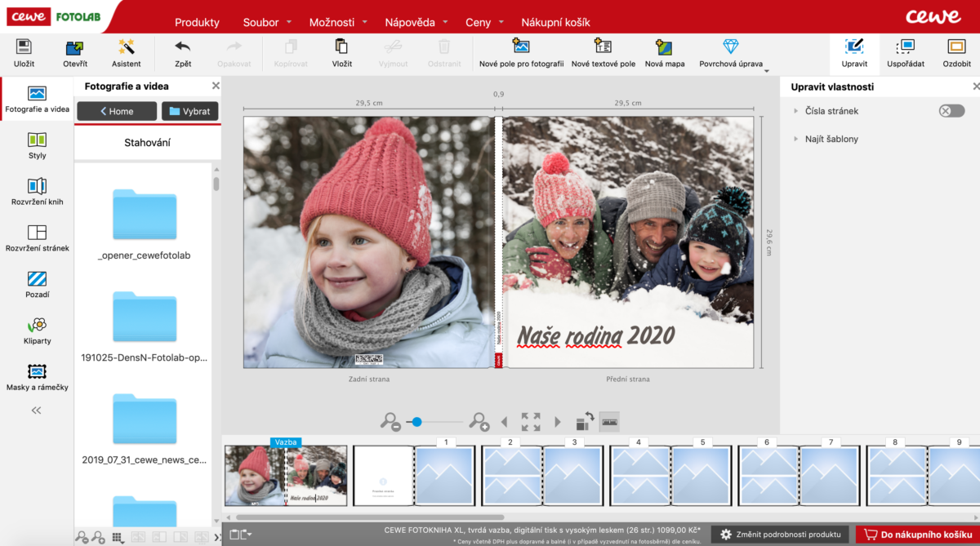980x546 pixels.
Task: Open clipboard pages dropdown in status bar
Action: 241,534
